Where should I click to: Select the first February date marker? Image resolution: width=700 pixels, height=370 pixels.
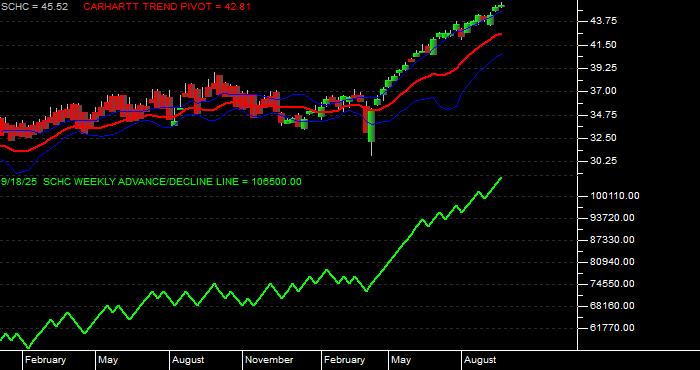click(46, 360)
